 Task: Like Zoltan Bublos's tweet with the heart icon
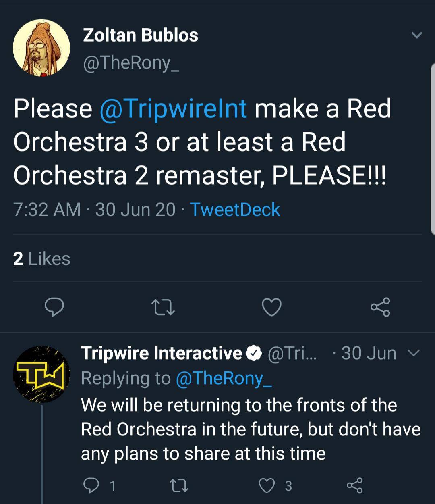[271, 307]
